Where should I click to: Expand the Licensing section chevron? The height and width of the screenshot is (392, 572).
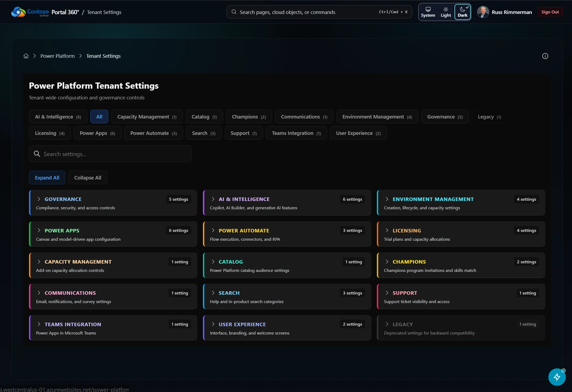coord(387,231)
